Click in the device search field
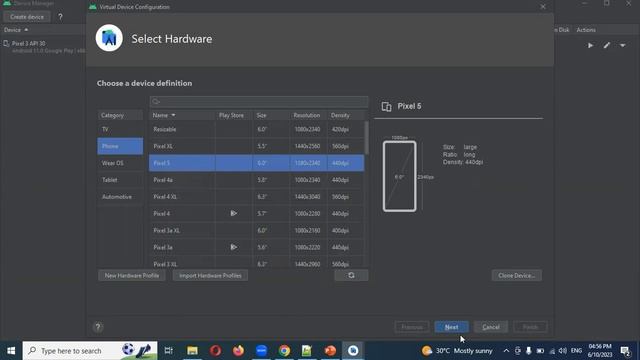This screenshot has height=360, width=640. [x=259, y=101]
